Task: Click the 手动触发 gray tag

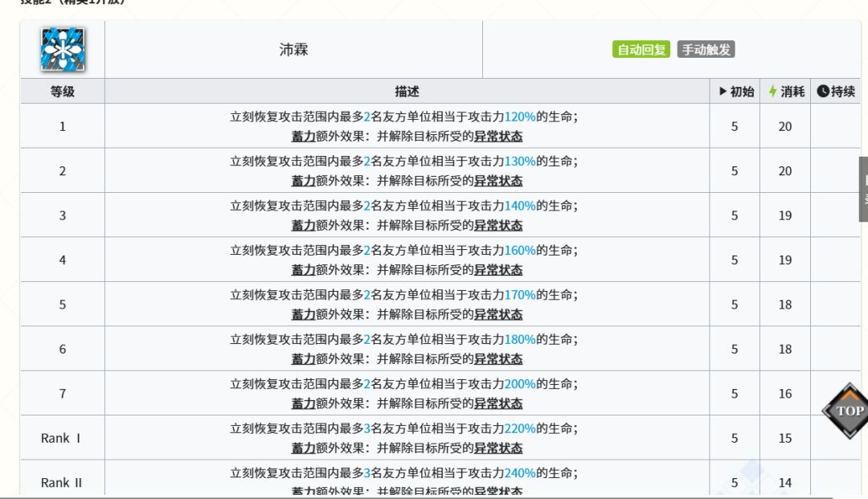Action: [x=706, y=50]
